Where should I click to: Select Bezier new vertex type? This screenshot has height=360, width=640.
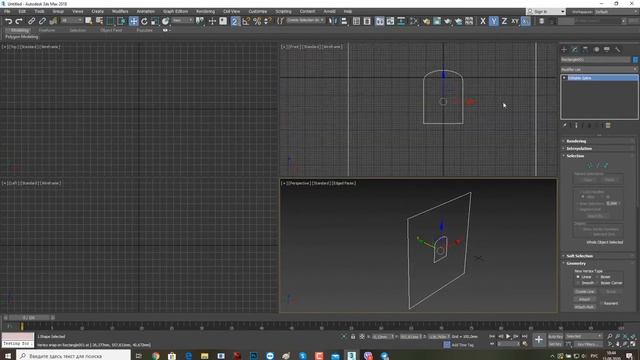click(x=603, y=277)
